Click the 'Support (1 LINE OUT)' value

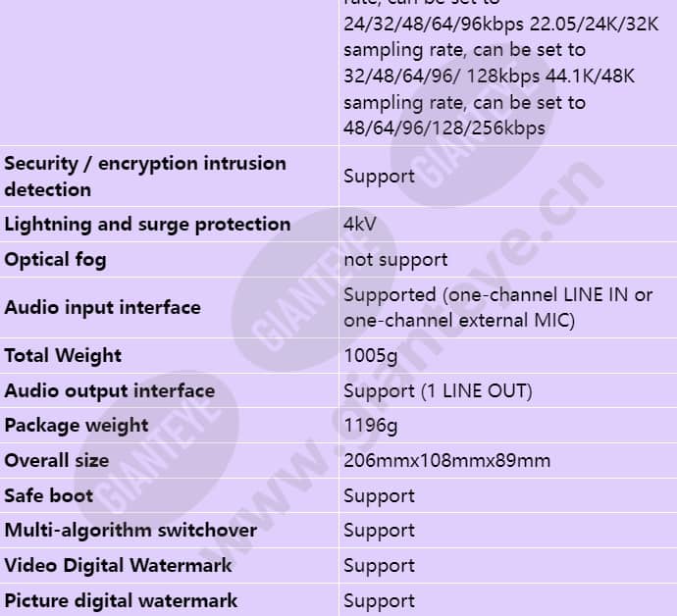pyautogui.click(x=438, y=391)
